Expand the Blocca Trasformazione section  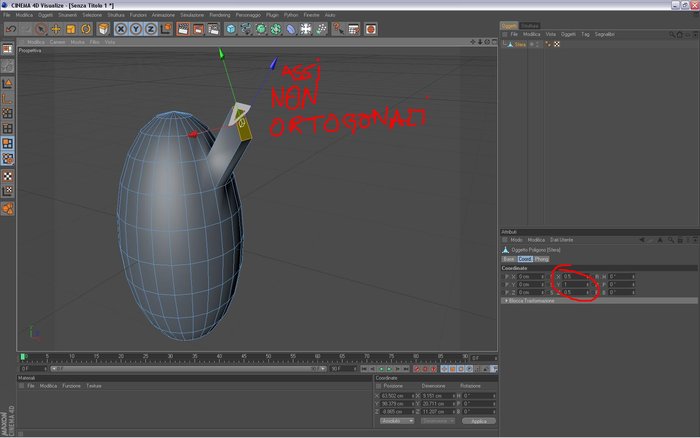tap(599, 301)
